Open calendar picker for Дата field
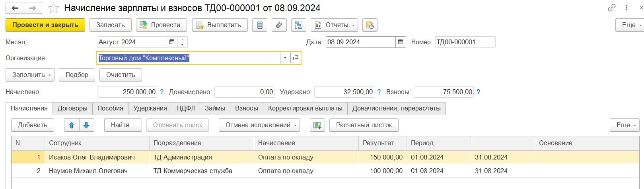Image resolution: width=644 pixels, height=189 pixels. point(401,42)
